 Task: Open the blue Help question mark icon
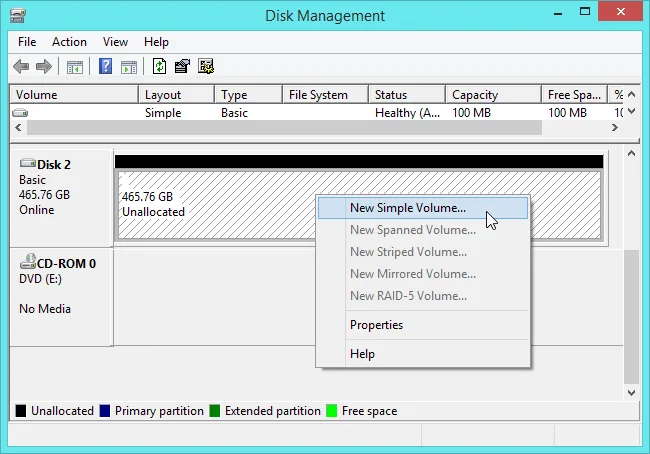pyautogui.click(x=106, y=66)
